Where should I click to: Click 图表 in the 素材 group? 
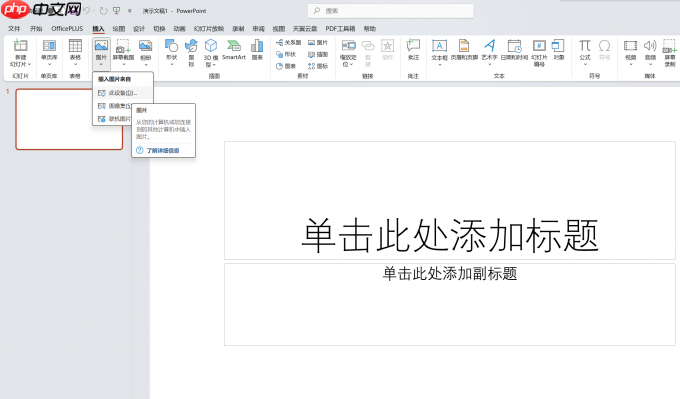pyautogui.click(x=286, y=66)
